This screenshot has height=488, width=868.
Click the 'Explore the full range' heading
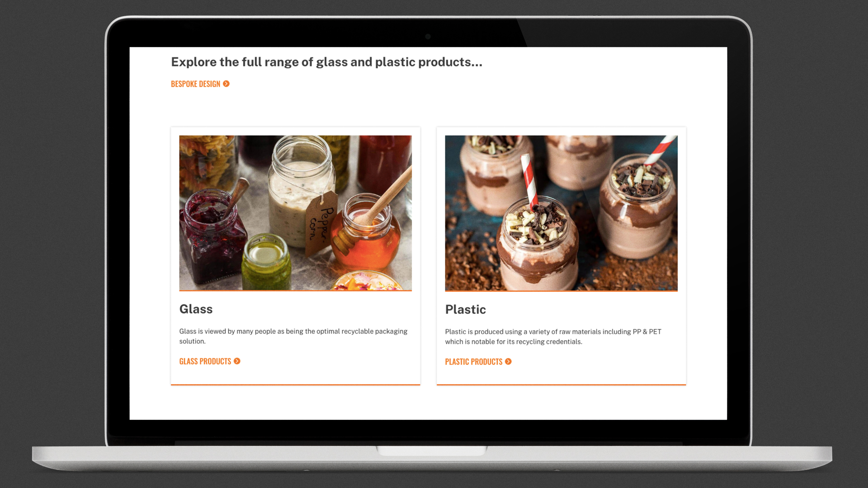(x=326, y=62)
